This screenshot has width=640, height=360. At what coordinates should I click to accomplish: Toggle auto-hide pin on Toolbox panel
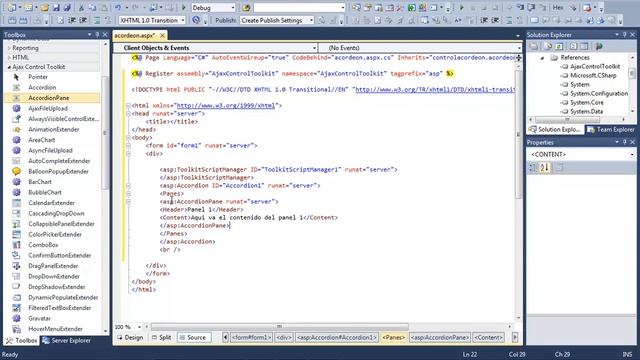pos(97,35)
